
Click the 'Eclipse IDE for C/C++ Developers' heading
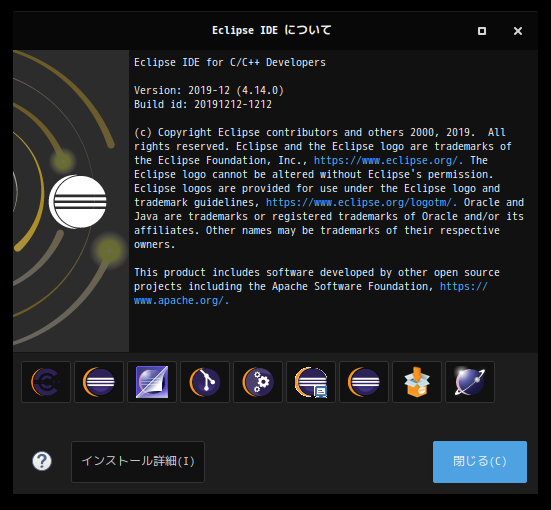point(230,63)
